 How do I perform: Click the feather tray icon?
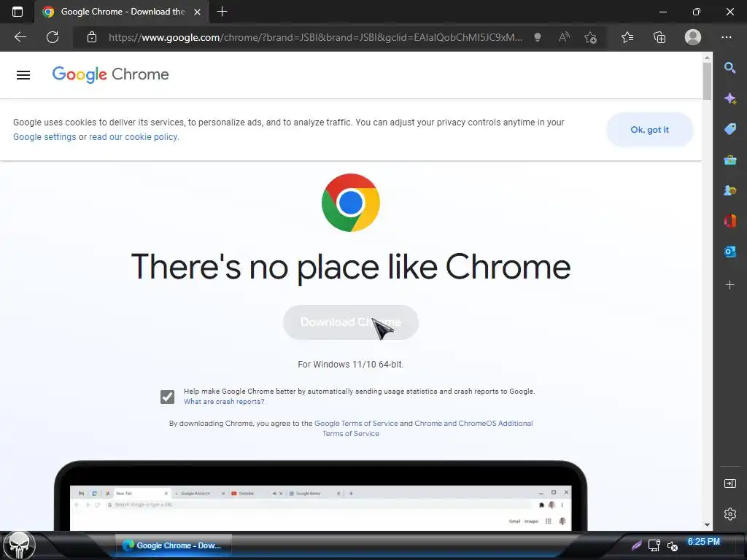tap(636, 545)
